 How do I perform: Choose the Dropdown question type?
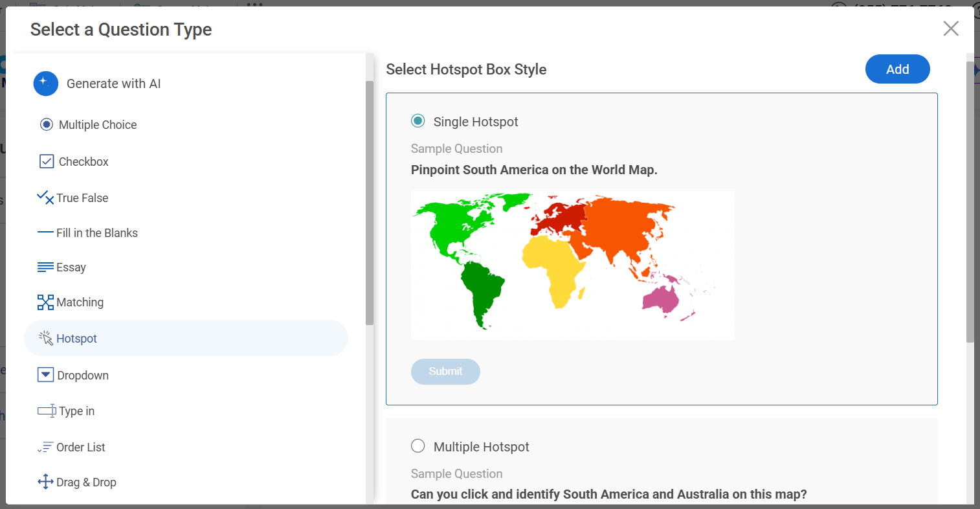click(82, 375)
